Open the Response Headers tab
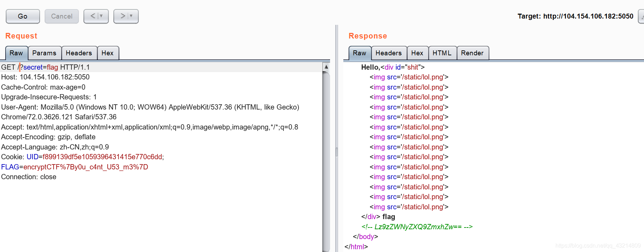The image size is (644, 252). pos(389,53)
